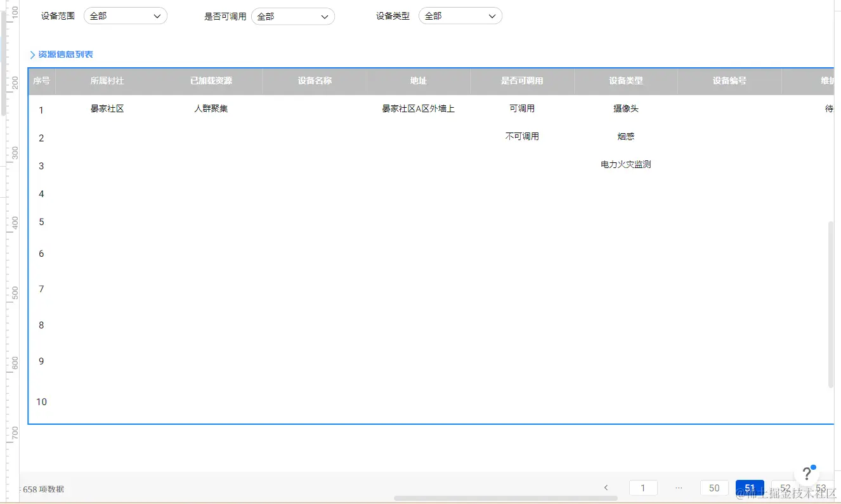
Task: Click the 烟感 device type cell
Action: pyautogui.click(x=626, y=136)
